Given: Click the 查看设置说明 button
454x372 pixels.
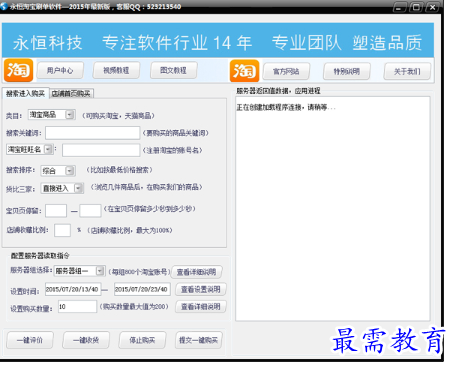Looking at the screenshot, I should tap(201, 289).
